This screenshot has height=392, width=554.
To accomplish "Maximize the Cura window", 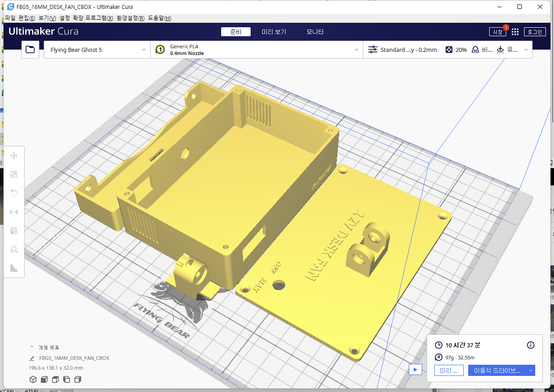I will [520, 7].
